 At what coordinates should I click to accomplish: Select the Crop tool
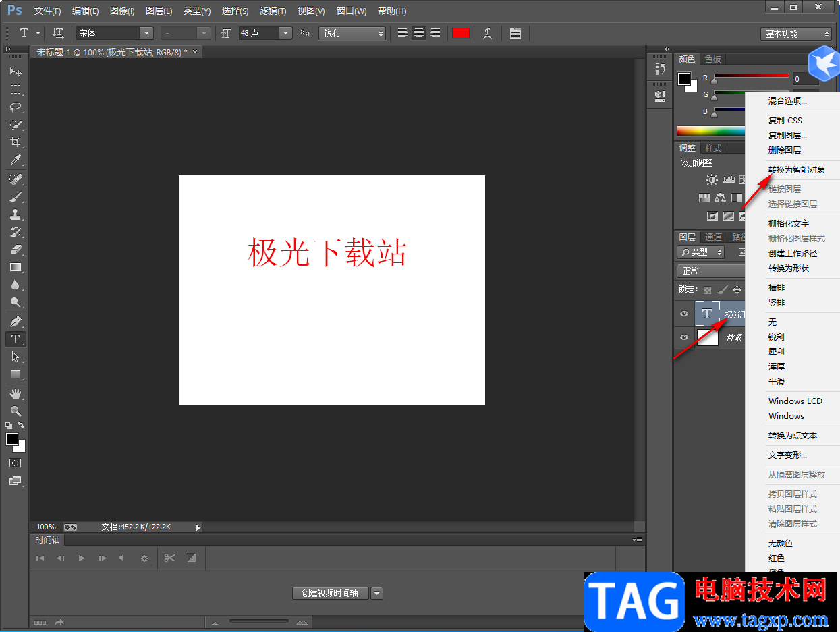pyautogui.click(x=15, y=142)
